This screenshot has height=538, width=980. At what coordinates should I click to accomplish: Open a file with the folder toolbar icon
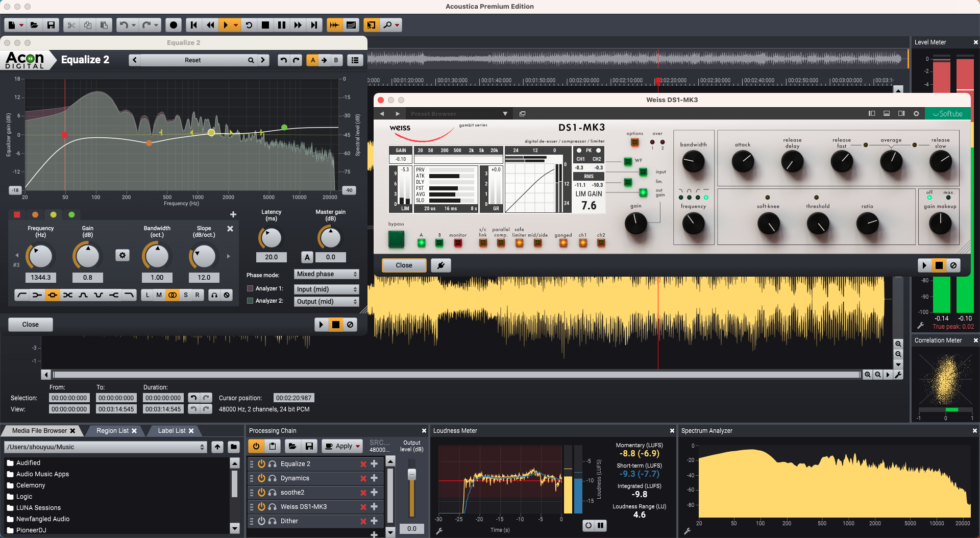click(34, 25)
